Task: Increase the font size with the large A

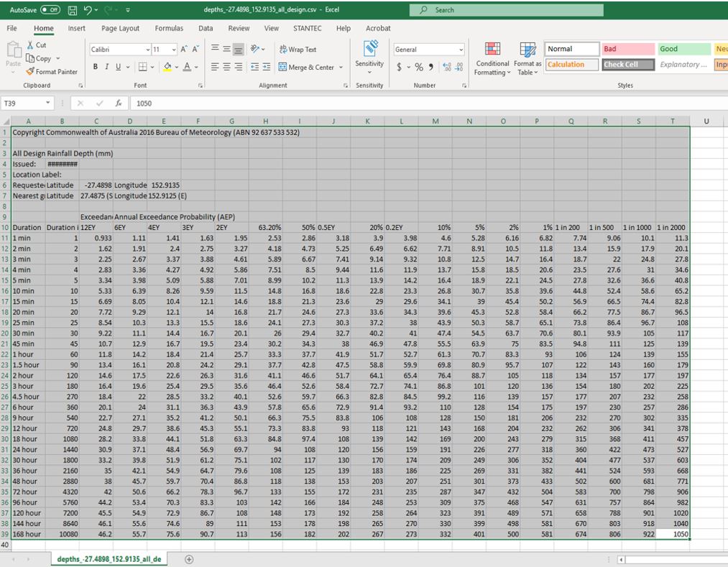Action: click(x=184, y=49)
